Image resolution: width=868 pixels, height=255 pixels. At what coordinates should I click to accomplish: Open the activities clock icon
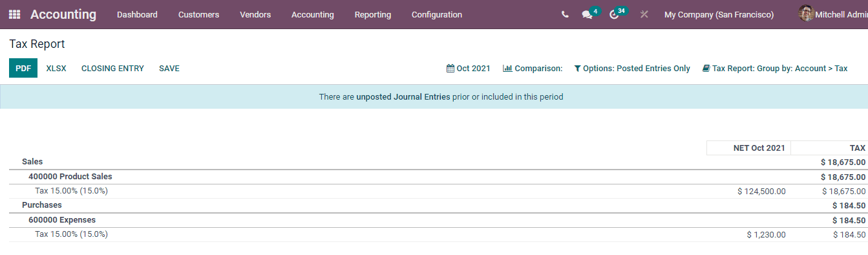click(x=614, y=14)
